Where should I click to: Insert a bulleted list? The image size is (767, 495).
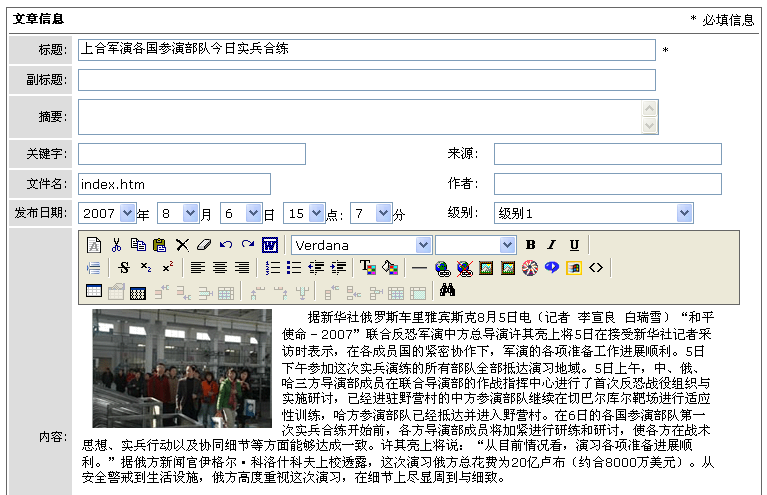tap(294, 268)
